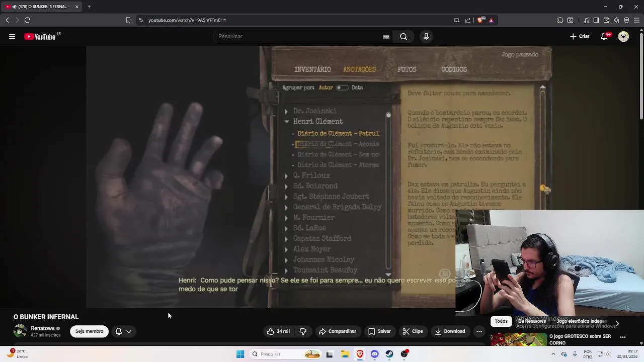Open the Brave Rewards triangle icon
The image size is (644, 362).
491,20
